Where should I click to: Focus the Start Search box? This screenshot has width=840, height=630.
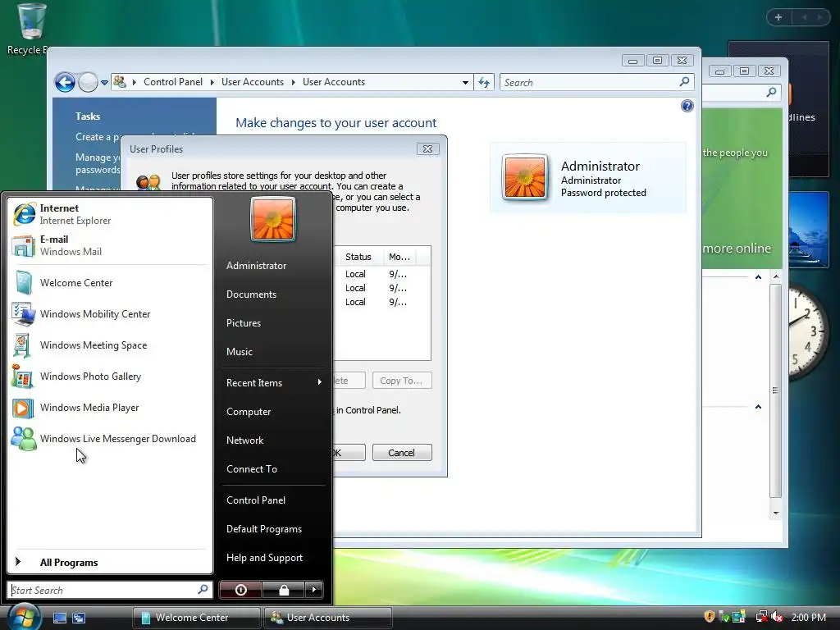pos(110,591)
